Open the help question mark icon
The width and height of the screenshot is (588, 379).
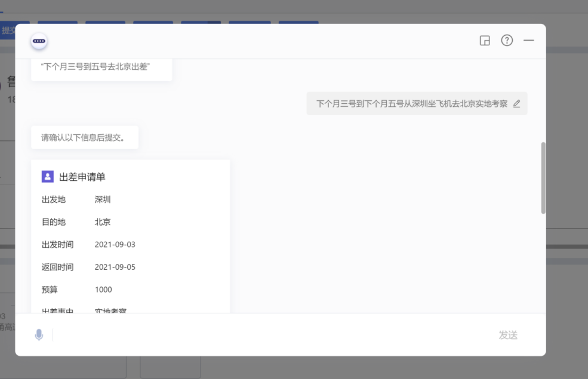click(507, 41)
